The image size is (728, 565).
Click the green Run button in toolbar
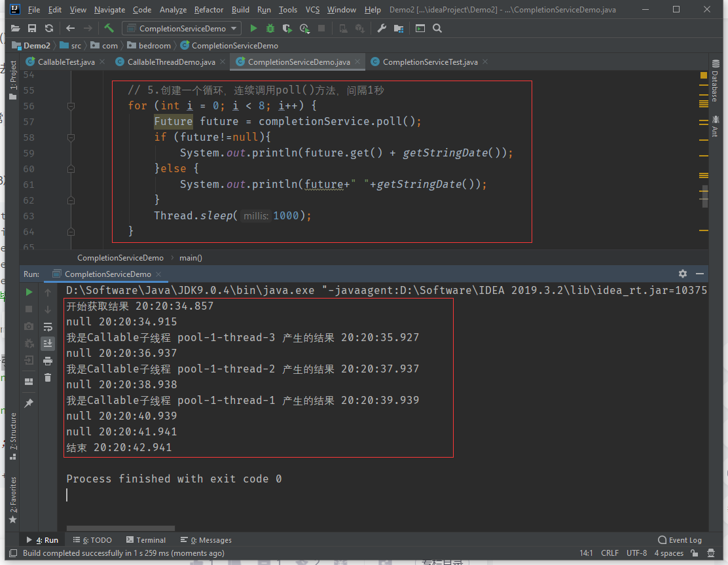pyautogui.click(x=253, y=28)
